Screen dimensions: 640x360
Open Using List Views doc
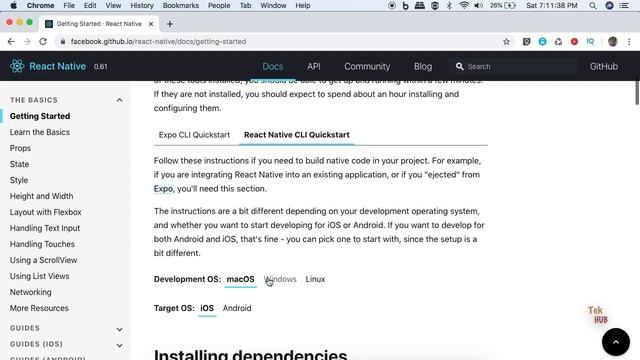coord(39,276)
